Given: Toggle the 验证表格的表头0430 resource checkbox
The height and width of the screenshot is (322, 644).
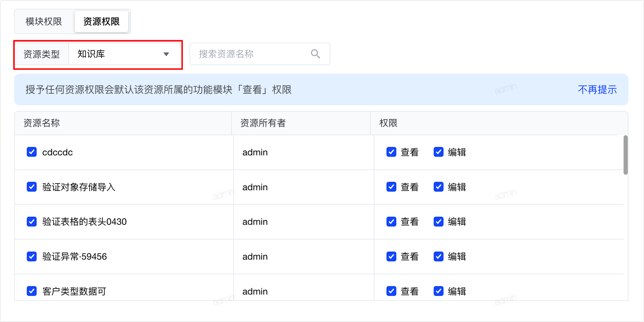Looking at the screenshot, I should [32, 222].
